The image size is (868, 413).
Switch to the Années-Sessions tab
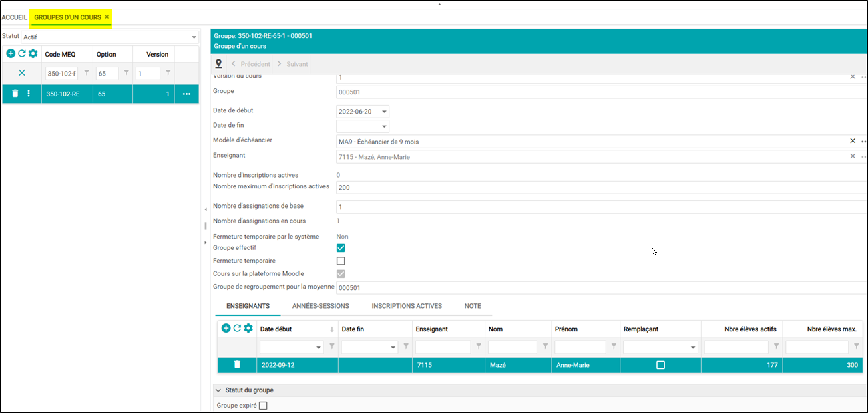(x=320, y=306)
